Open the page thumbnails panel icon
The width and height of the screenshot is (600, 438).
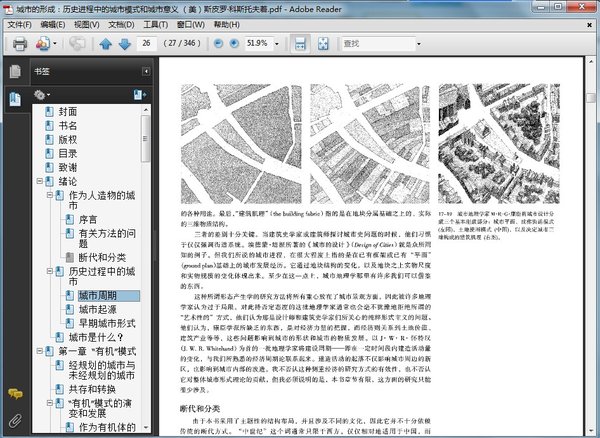(15, 71)
